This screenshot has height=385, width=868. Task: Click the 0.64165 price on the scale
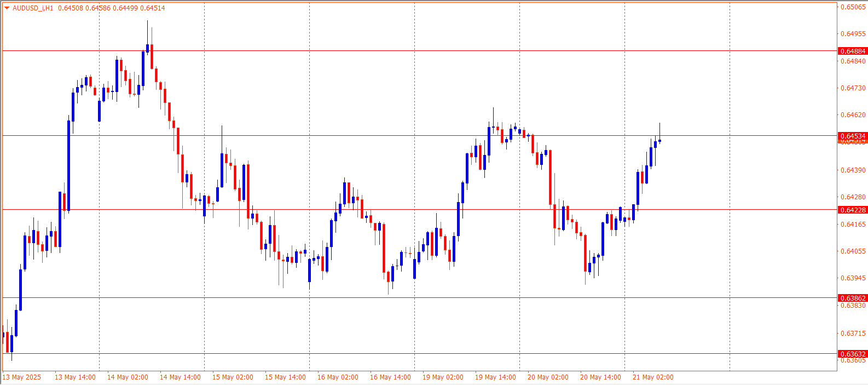tap(853, 225)
